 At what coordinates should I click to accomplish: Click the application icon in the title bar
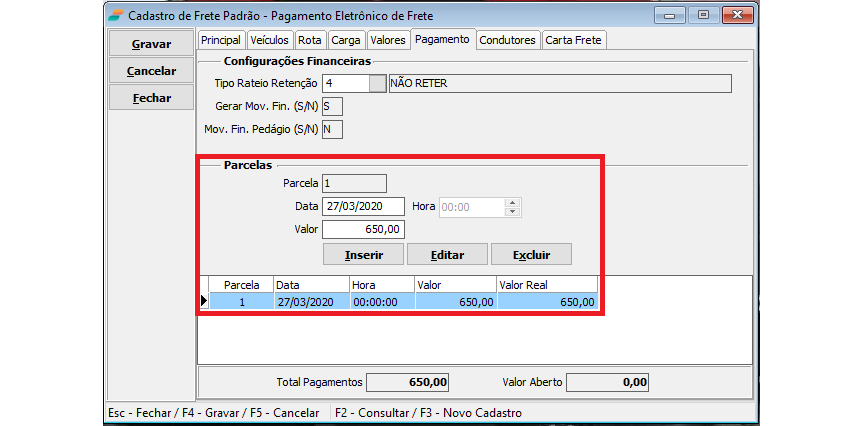click(x=117, y=16)
